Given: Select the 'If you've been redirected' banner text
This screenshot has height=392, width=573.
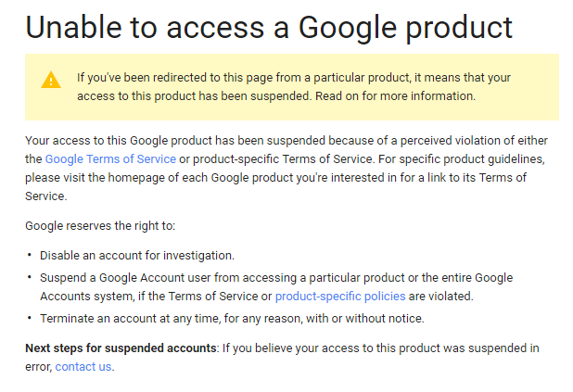Looking at the screenshot, I should tap(294, 87).
